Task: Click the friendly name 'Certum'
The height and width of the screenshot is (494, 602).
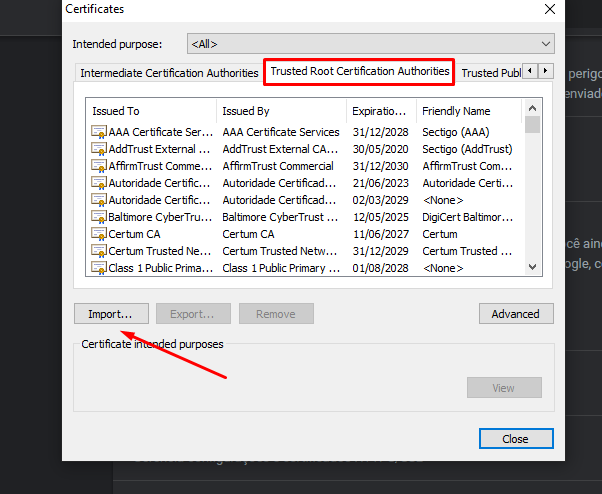Action: [x=440, y=234]
